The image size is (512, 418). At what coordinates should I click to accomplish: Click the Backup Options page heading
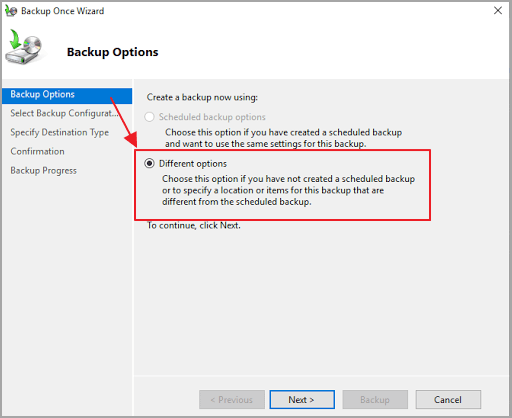coord(113,52)
